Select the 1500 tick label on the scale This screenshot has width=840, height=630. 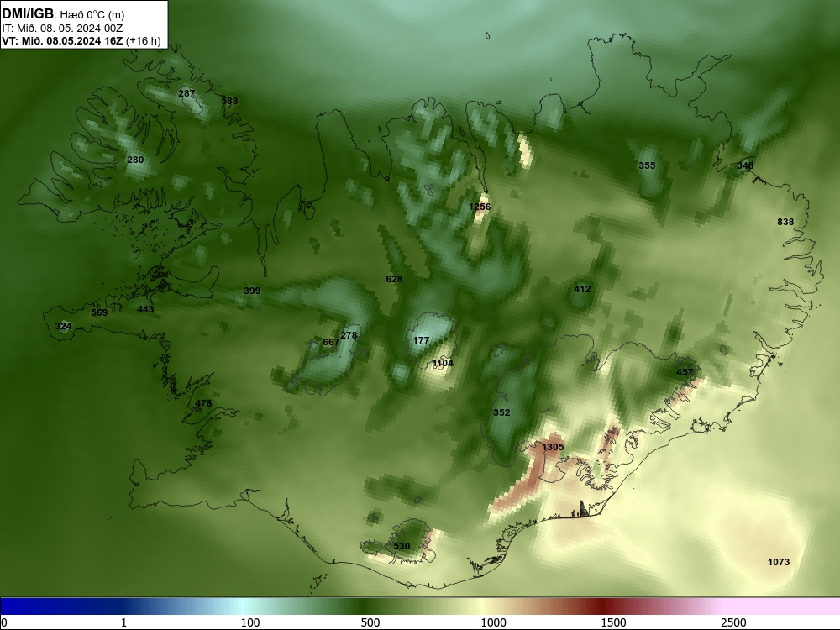coord(613,622)
